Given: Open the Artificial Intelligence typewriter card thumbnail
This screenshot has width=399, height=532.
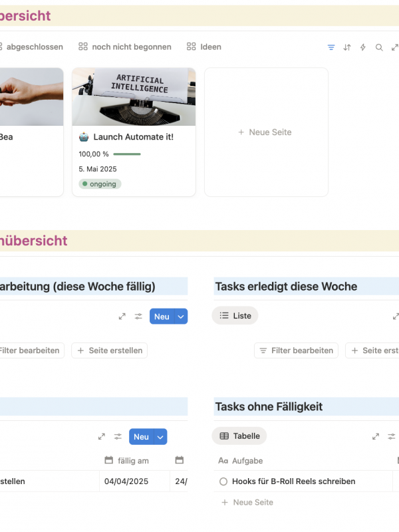Looking at the screenshot, I should 134,97.
